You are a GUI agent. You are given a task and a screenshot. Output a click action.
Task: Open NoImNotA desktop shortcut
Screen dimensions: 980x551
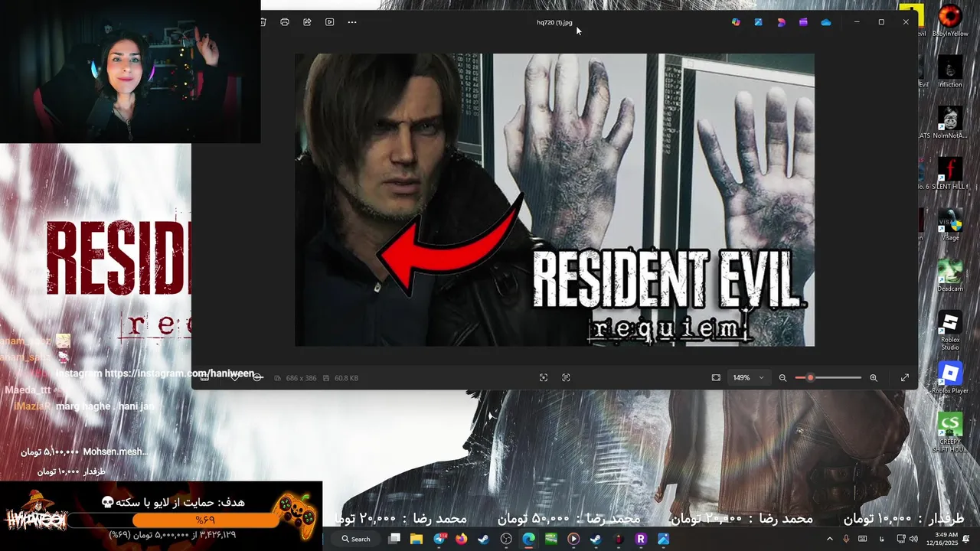(950, 122)
